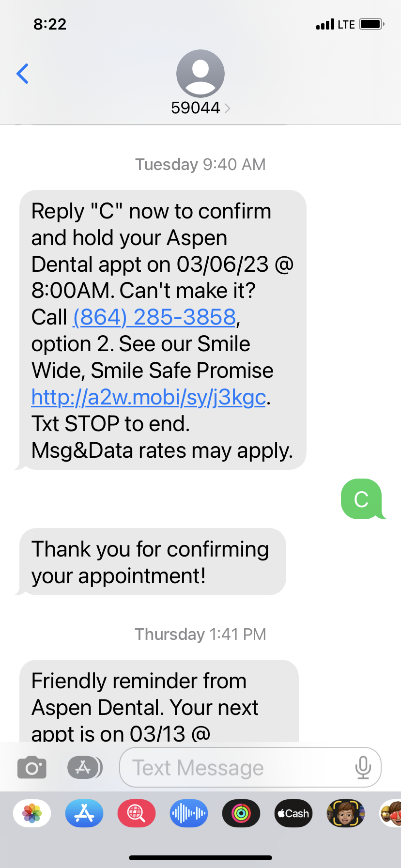Image resolution: width=401 pixels, height=868 pixels.
Task: Open the audio message waveform app
Action: 189,813
